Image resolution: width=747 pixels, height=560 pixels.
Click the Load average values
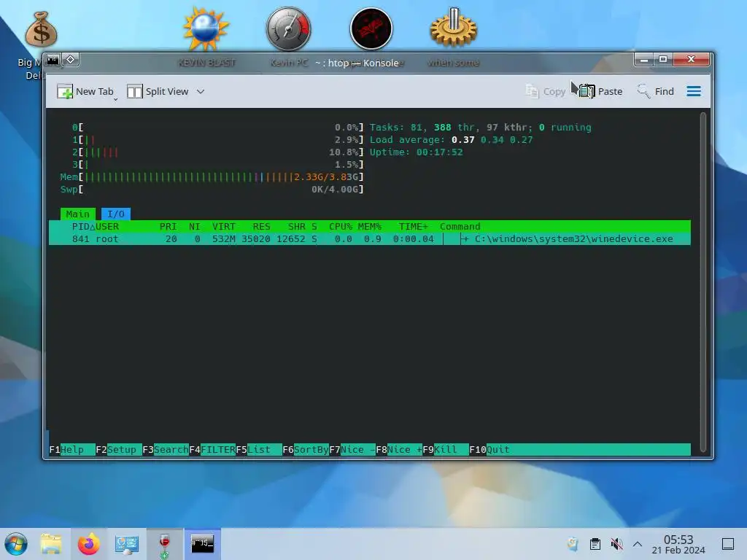pyautogui.click(x=492, y=140)
